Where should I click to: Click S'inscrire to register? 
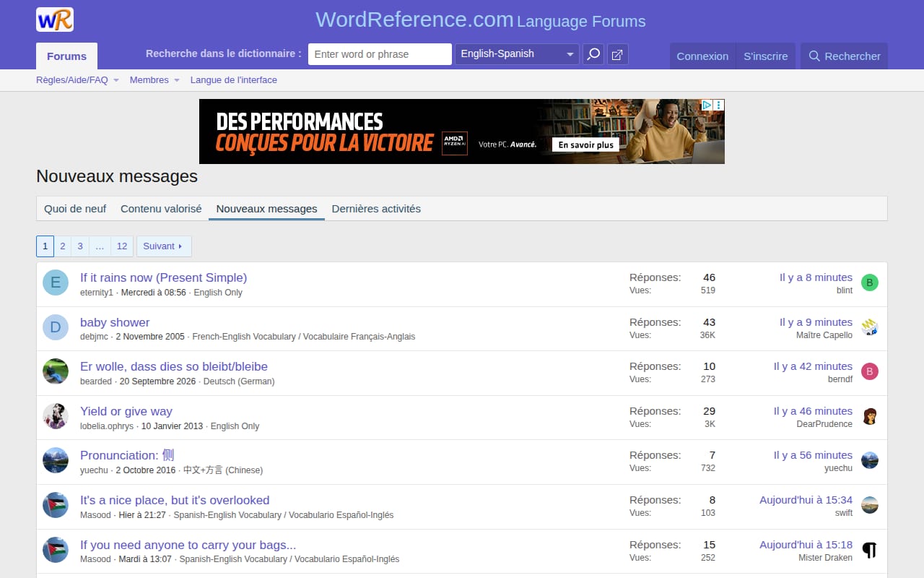coord(766,56)
